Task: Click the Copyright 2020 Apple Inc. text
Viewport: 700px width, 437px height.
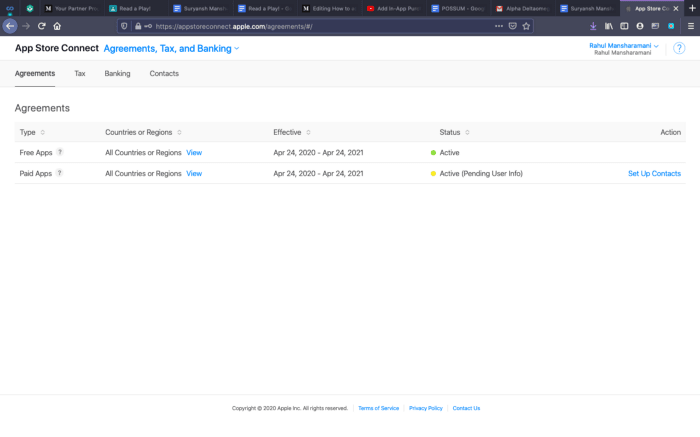Action: (290, 408)
